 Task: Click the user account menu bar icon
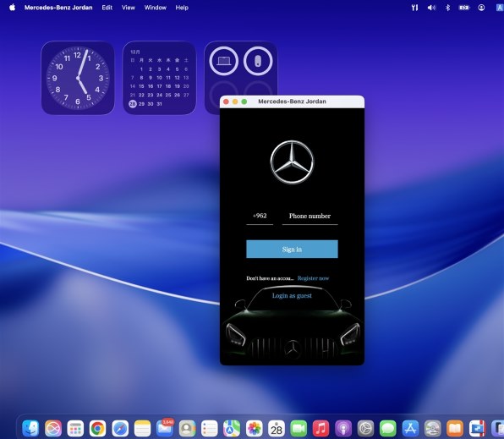click(x=481, y=8)
